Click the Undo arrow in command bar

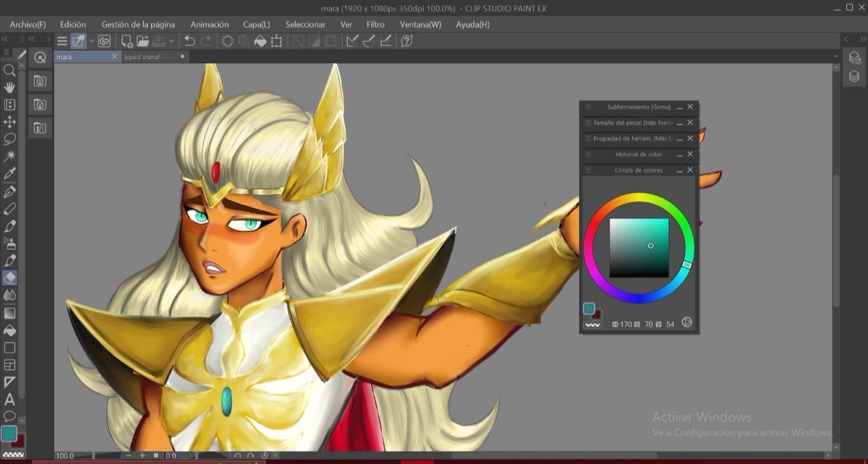click(190, 41)
